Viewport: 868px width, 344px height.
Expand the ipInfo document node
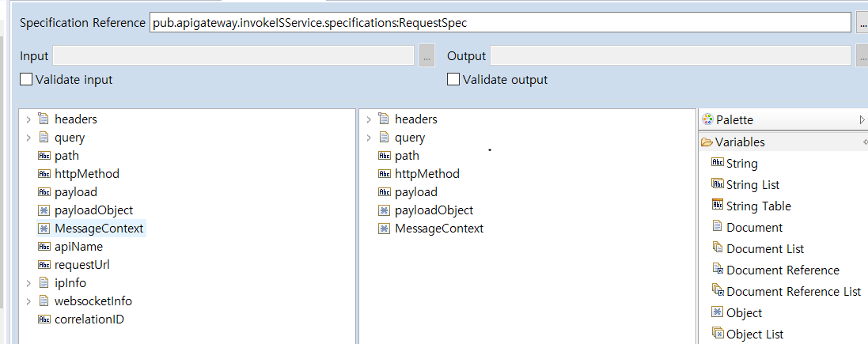28,283
